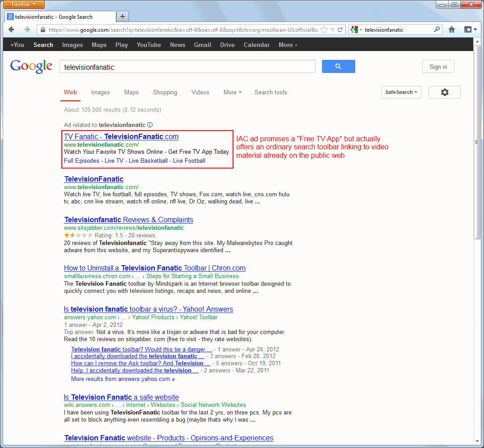Open 'How can I remove the Ask toolbar' link
Image resolution: width=484 pixels, height=448 pixels.
pyautogui.click(x=141, y=363)
